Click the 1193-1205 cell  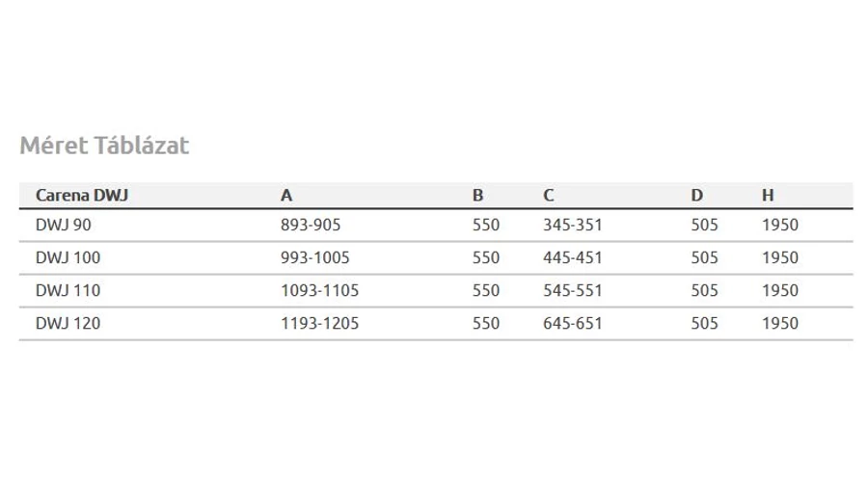coord(320,323)
